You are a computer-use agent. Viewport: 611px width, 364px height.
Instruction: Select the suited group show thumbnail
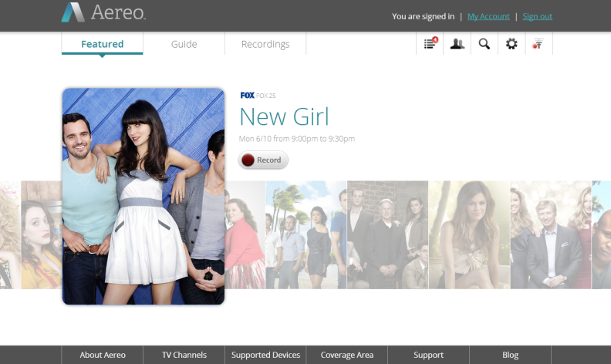point(388,234)
